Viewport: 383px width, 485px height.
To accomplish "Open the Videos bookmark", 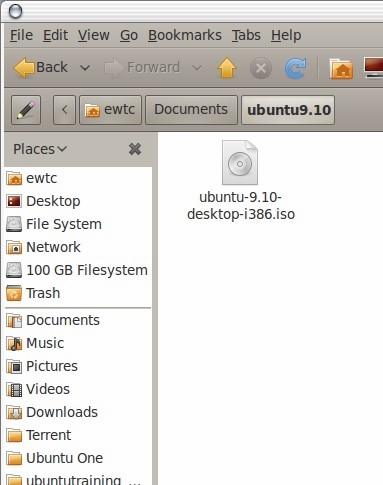I will point(78,389).
